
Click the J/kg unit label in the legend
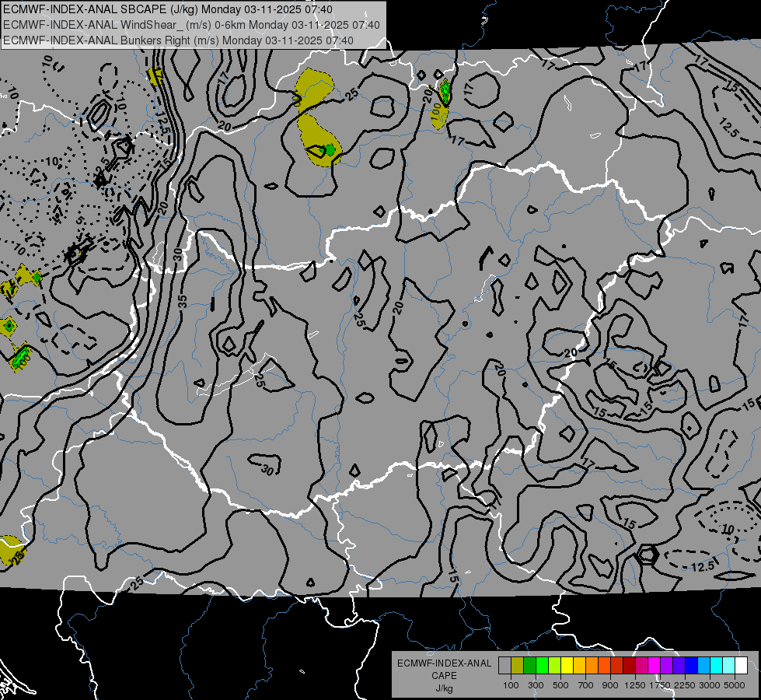[444, 688]
